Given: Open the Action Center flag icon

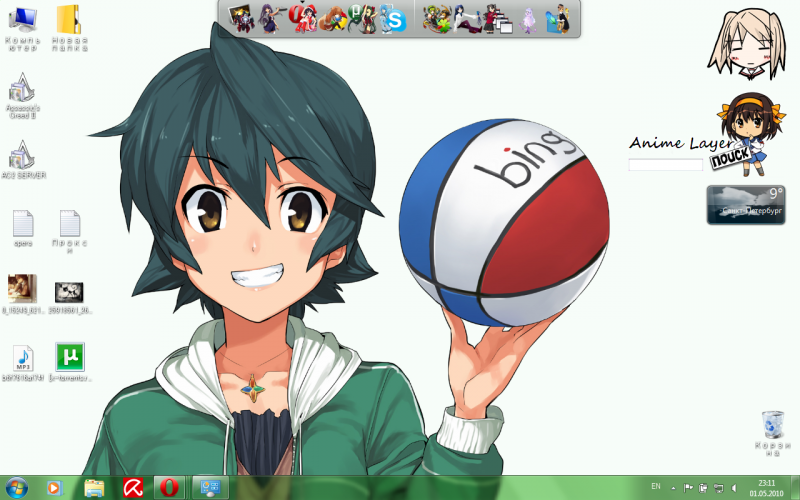Looking at the screenshot, I should coord(688,488).
